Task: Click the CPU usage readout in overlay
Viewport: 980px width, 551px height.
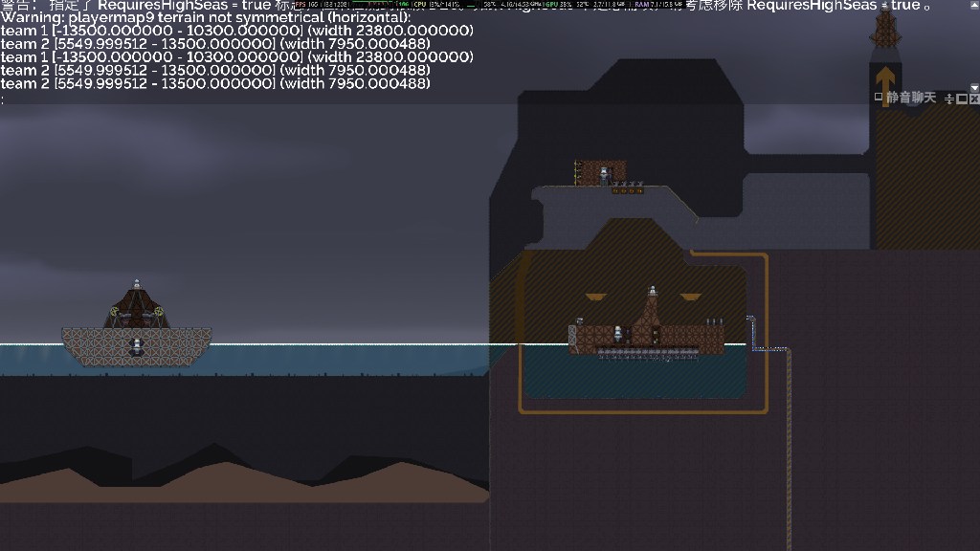Action: pos(436,5)
